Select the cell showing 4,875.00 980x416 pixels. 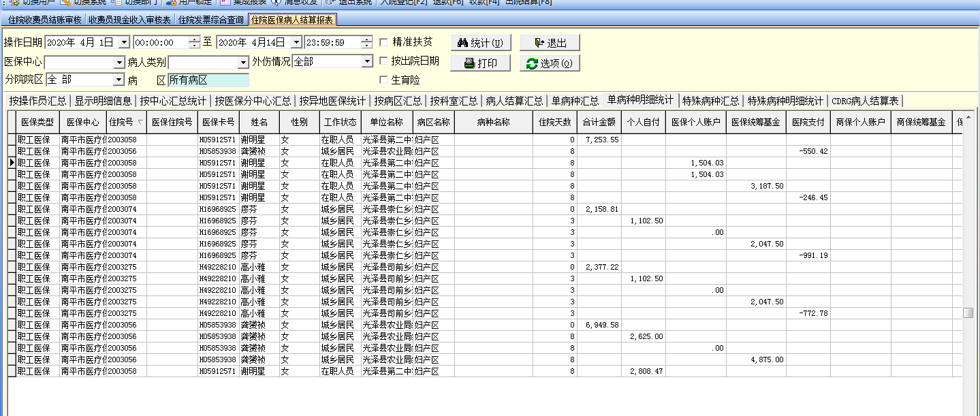[x=756, y=359]
